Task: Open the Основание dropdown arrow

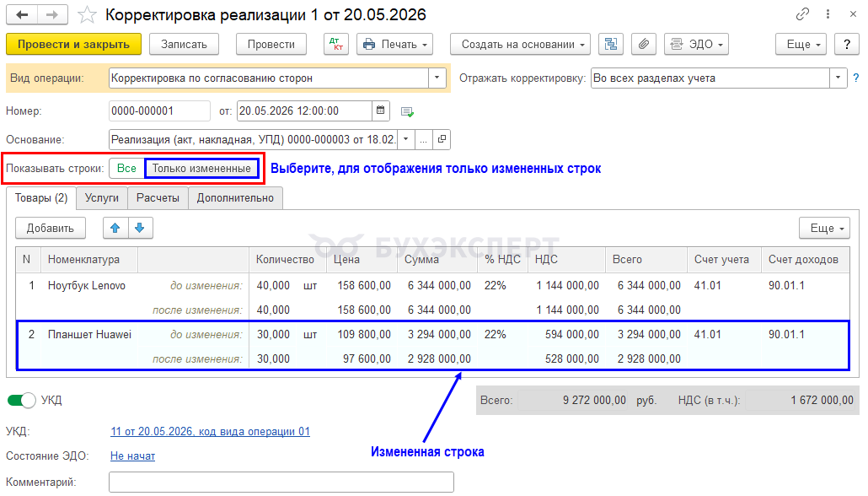Action: click(405, 140)
